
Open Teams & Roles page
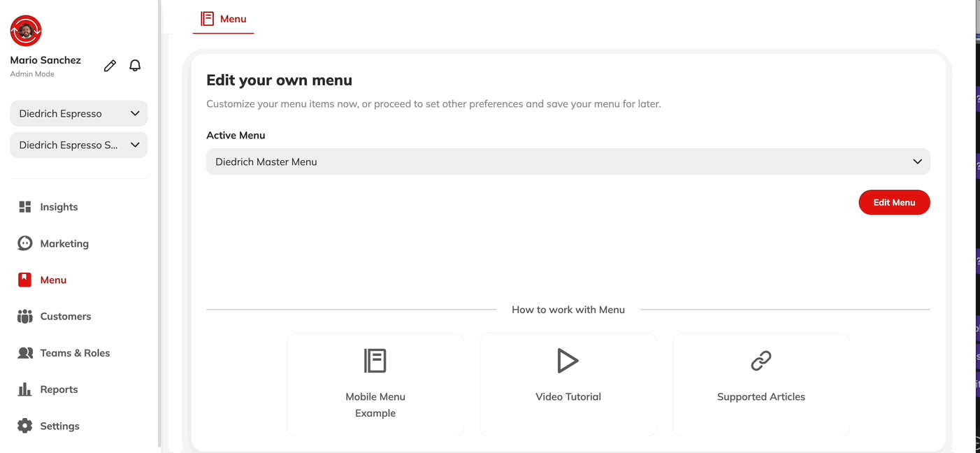click(75, 353)
